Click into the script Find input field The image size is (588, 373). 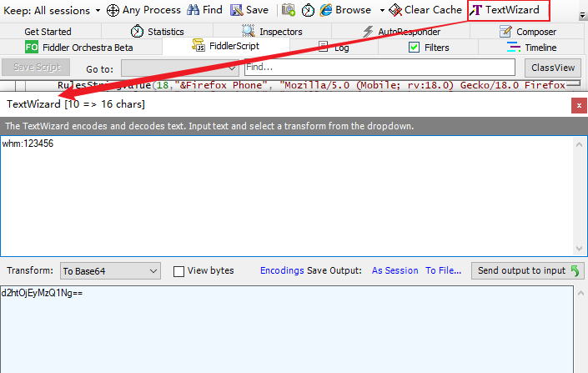pos(379,67)
